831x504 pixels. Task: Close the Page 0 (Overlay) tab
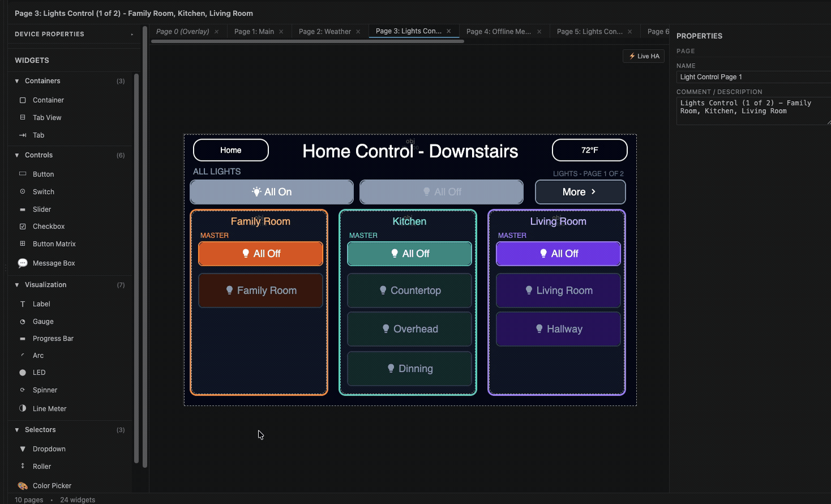(216, 32)
